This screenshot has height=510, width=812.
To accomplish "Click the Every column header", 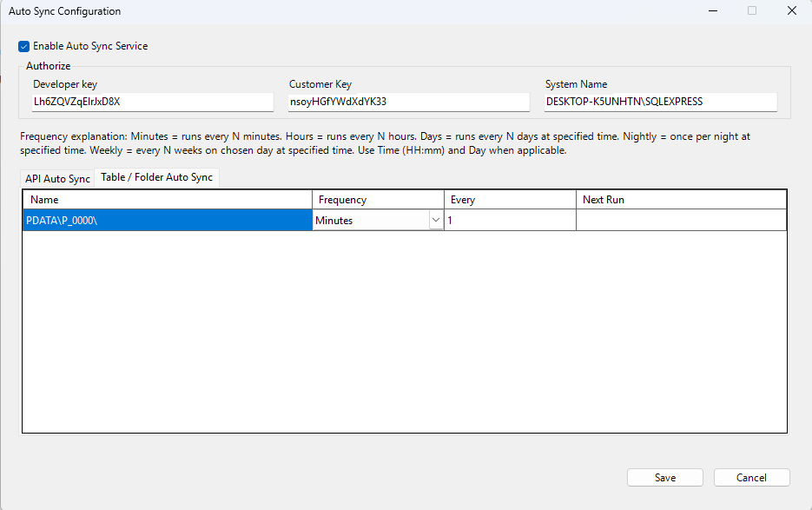I will pyautogui.click(x=510, y=200).
